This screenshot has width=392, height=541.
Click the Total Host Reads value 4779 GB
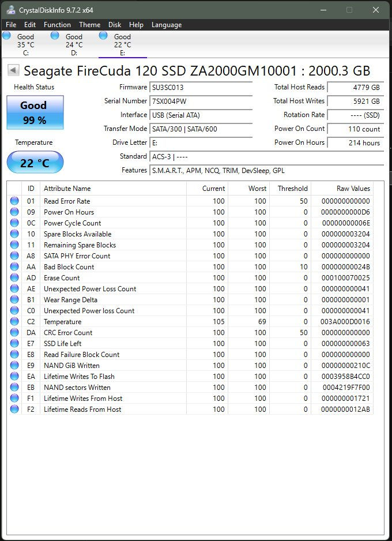356,87
